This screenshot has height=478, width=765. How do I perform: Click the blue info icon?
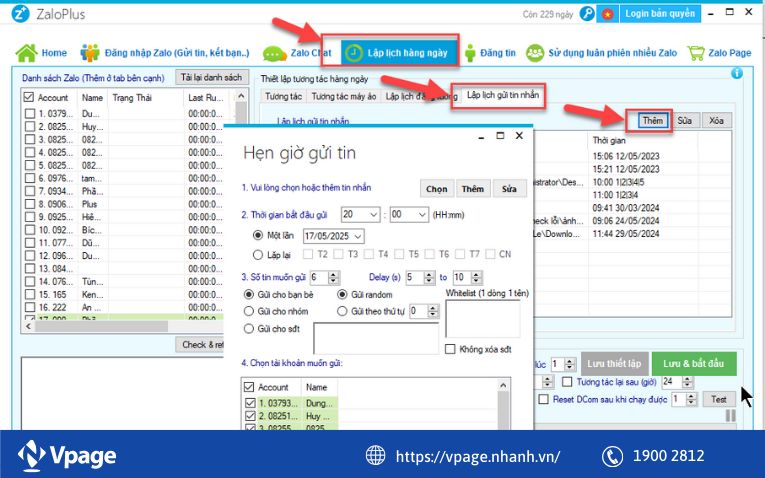pos(737,73)
